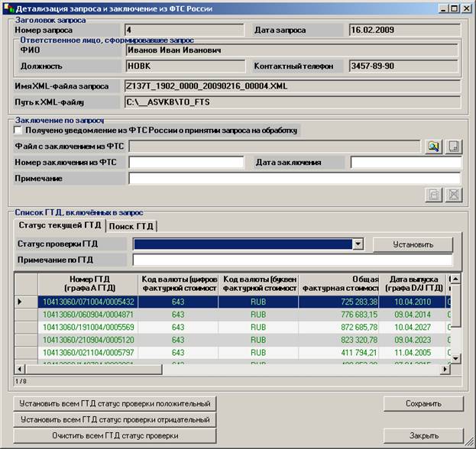This screenshot has width=476, height=449.
Task: Click the Номер заключения из ФТС input field
Action: (184, 163)
